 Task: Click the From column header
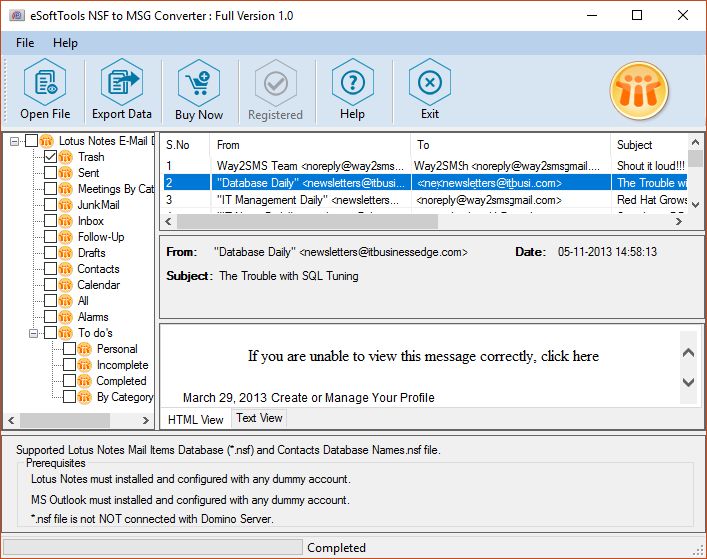310,145
